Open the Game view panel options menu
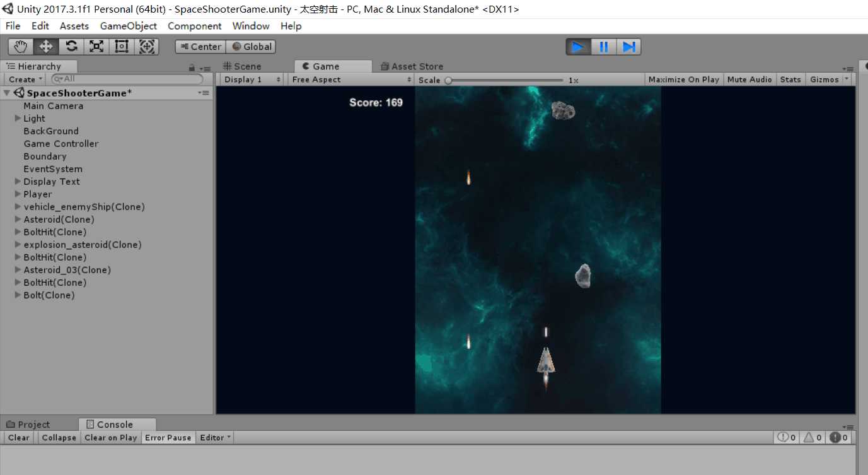The image size is (868, 475). click(849, 68)
